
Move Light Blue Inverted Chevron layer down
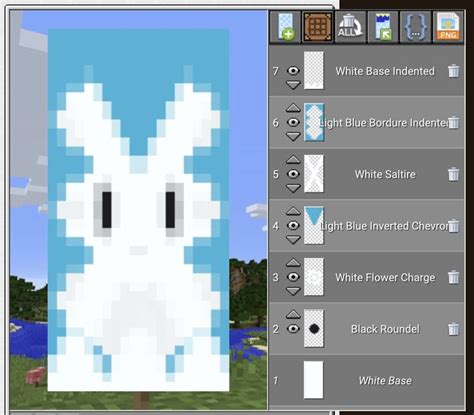[293, 240]
